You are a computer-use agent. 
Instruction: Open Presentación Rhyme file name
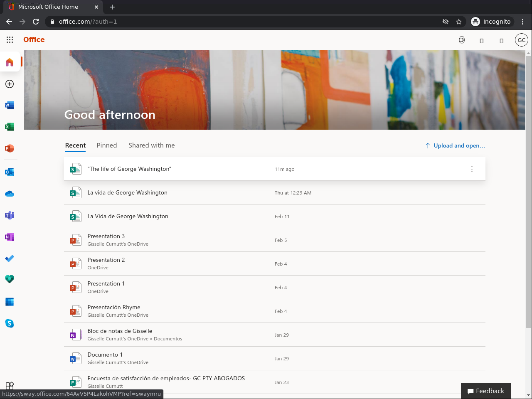coord(114,307)
